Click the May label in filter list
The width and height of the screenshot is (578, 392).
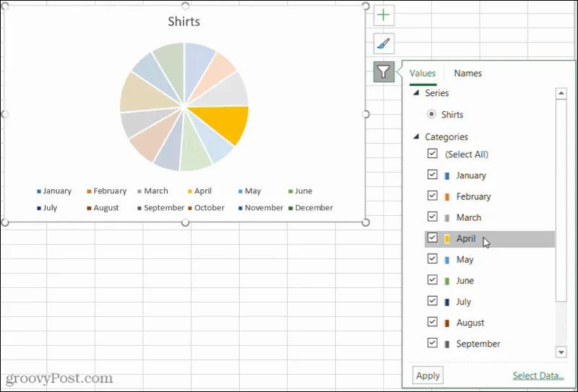point(465,260)
